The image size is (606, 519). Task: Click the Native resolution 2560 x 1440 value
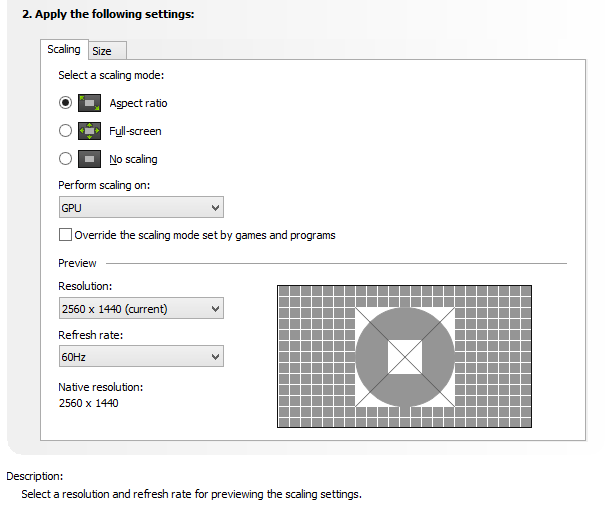point(90,403)
